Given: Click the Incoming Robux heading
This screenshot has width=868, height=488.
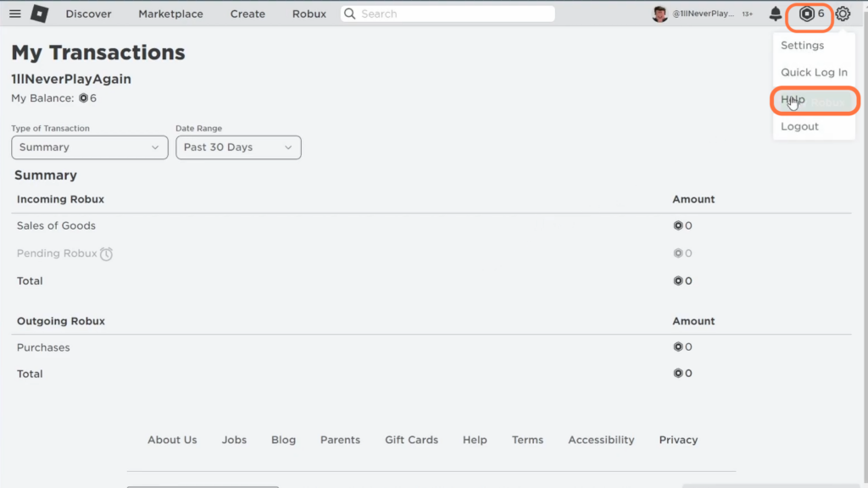Looking at the screenshot, I should point(60,199).
